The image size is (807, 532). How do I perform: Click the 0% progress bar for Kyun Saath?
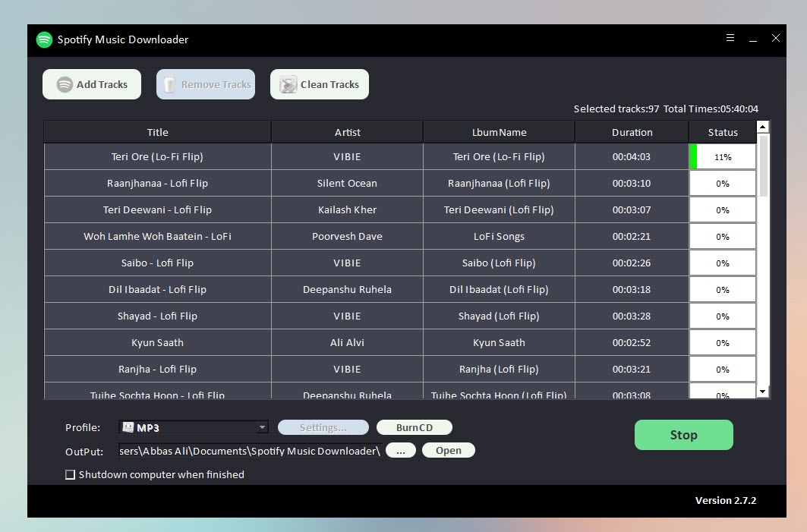pyautogui.click(x=723, y=343)
